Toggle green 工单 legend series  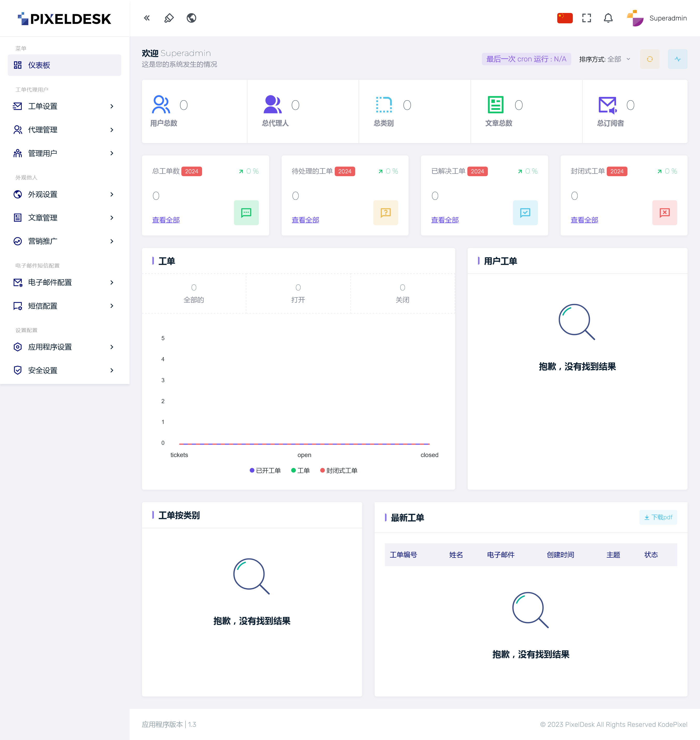301,471
